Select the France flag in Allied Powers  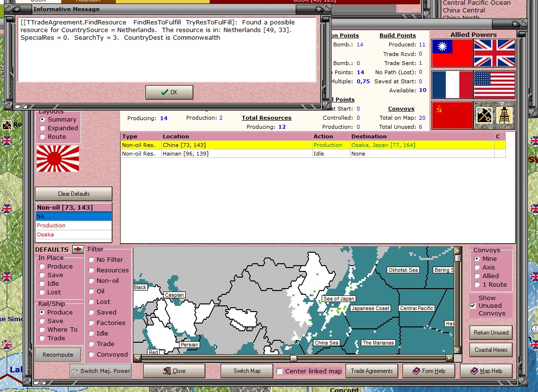pyautogui.click(x=452, y=85)
